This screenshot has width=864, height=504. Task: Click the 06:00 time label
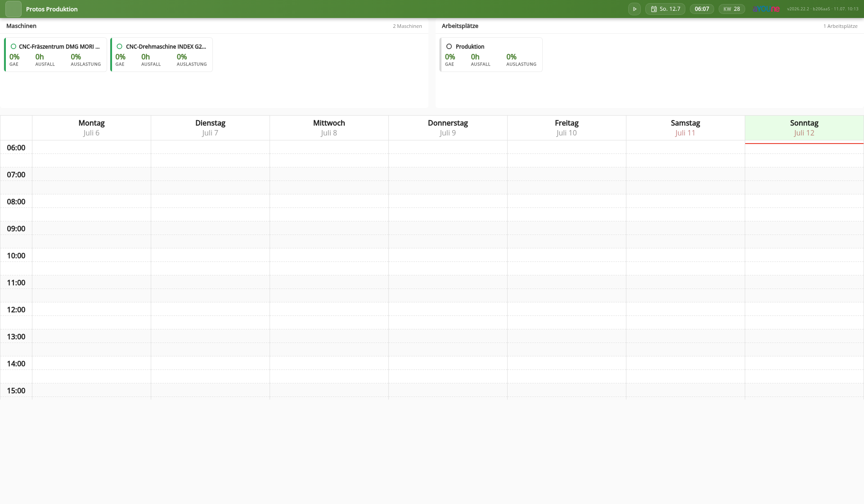[x=16, y=148]
